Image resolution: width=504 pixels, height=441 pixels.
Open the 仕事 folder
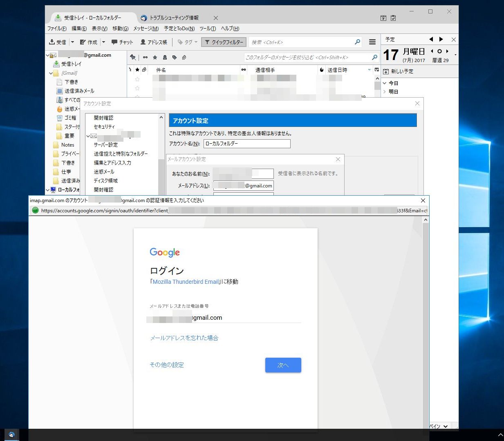coord(62,172)
